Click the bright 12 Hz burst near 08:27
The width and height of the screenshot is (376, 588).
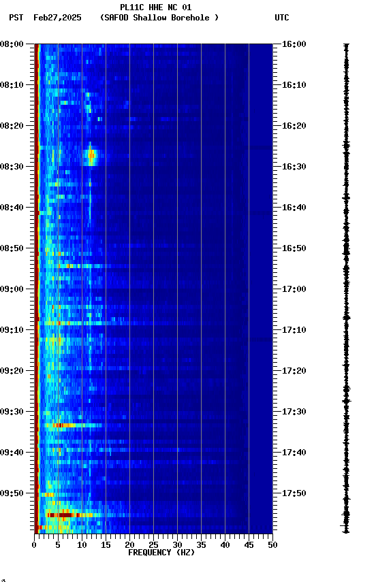click(x=91, y=156)
